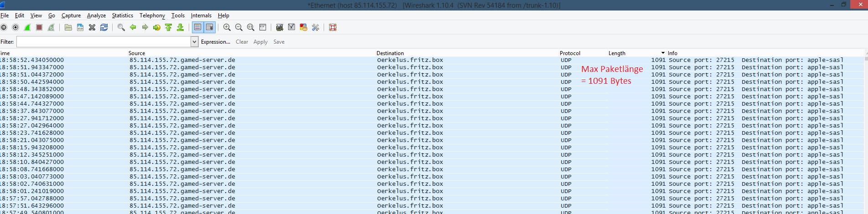Sort by the Destination column header
The image size is (868, 214).
tap(467, 53)
